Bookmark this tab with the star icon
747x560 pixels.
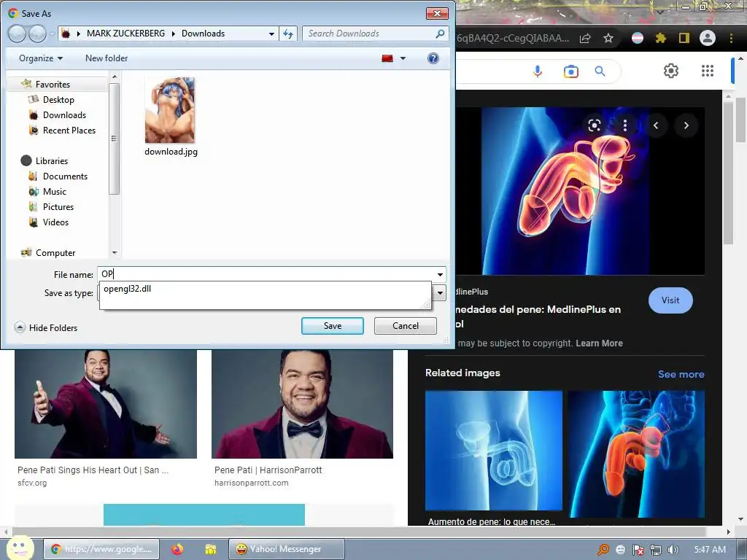coord(608,38)
